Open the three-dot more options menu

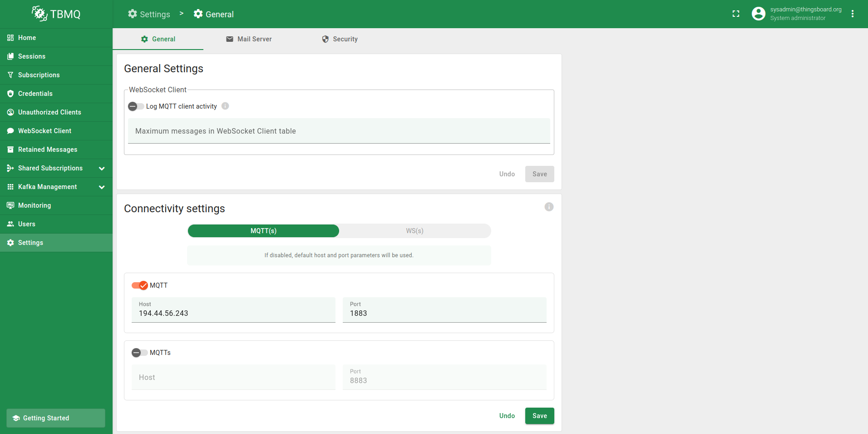click(x=853, y=14)
